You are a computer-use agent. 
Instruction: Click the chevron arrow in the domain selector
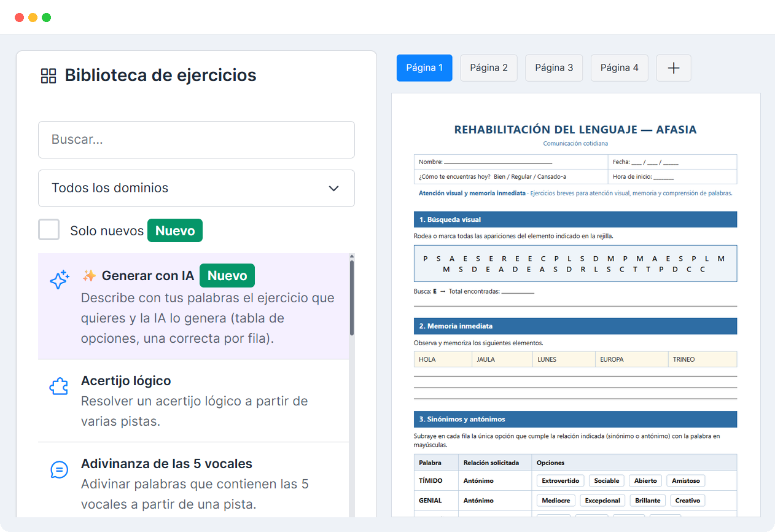(x=333, y=189)
